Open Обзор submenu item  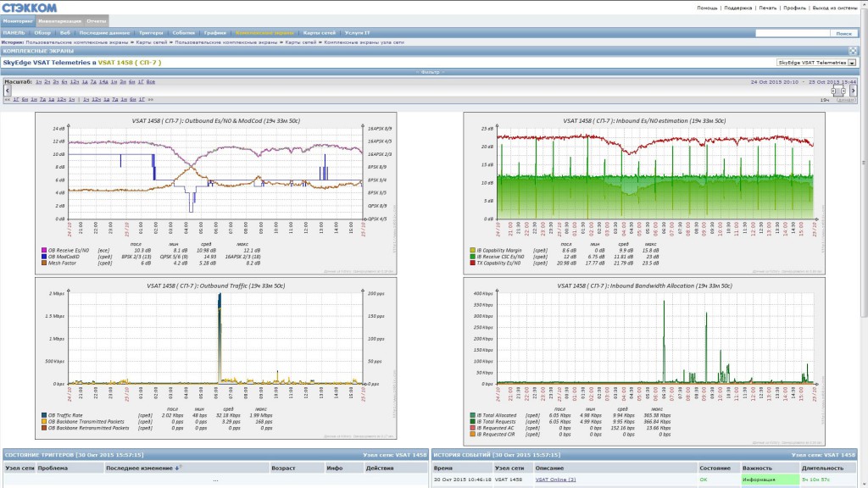(x=42, y=33)
